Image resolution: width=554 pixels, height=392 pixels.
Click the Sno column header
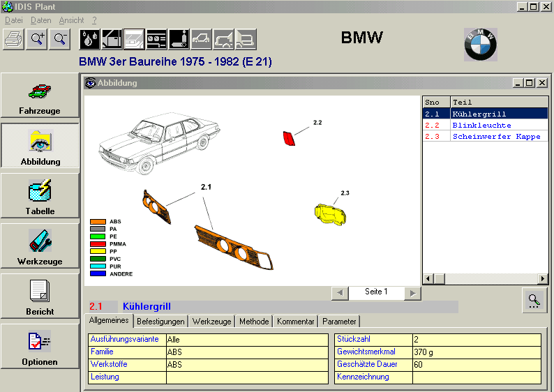(x=436, y=102)
